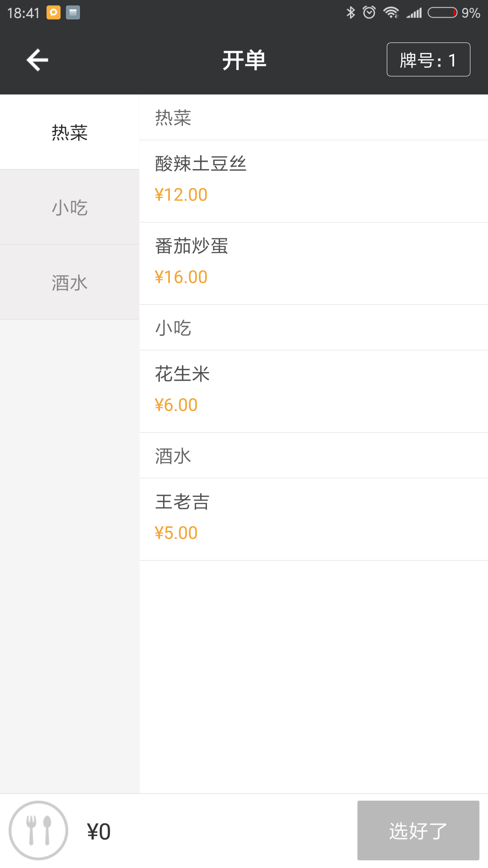Tap the cellular signal bars icon
This screenshot has height=868, width=488.
414,13
